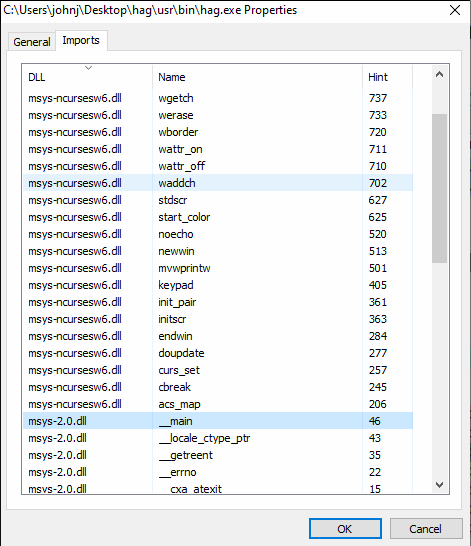This screenshot has width=471, height=546.
Task: Select the acs_map import row
Action: pos(218,404)
